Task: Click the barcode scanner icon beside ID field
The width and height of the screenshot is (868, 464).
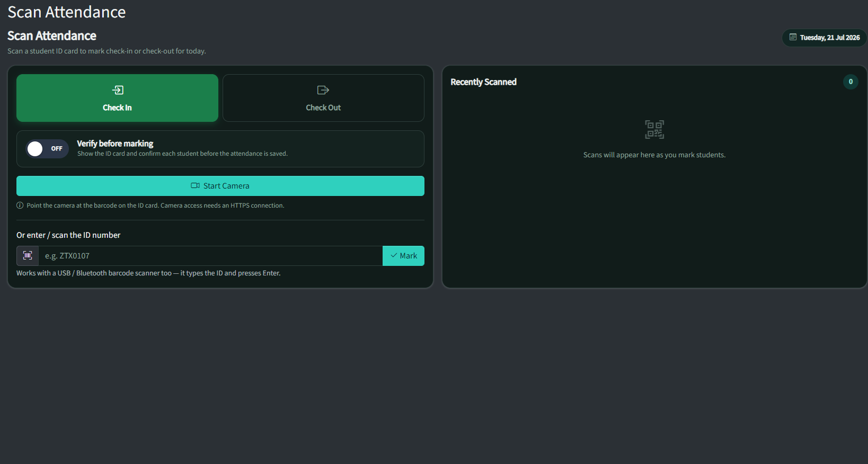Action: point(28,256)
